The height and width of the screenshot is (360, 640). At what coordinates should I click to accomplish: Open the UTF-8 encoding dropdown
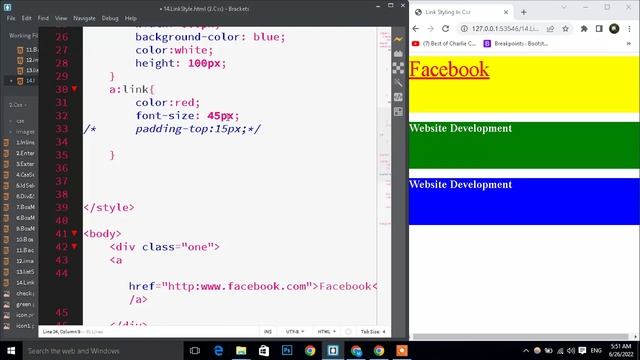(x=295, y=332)
